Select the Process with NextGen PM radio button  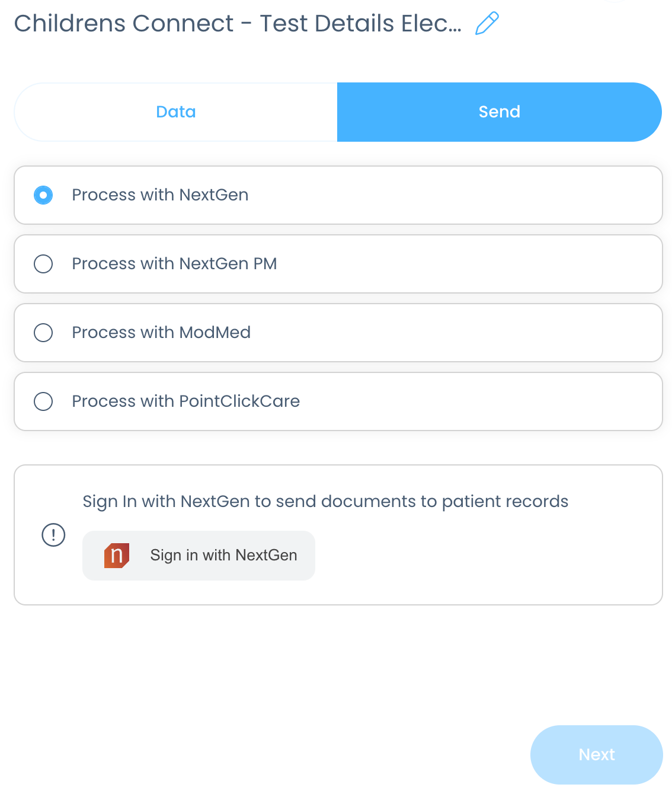click(43, 264)
